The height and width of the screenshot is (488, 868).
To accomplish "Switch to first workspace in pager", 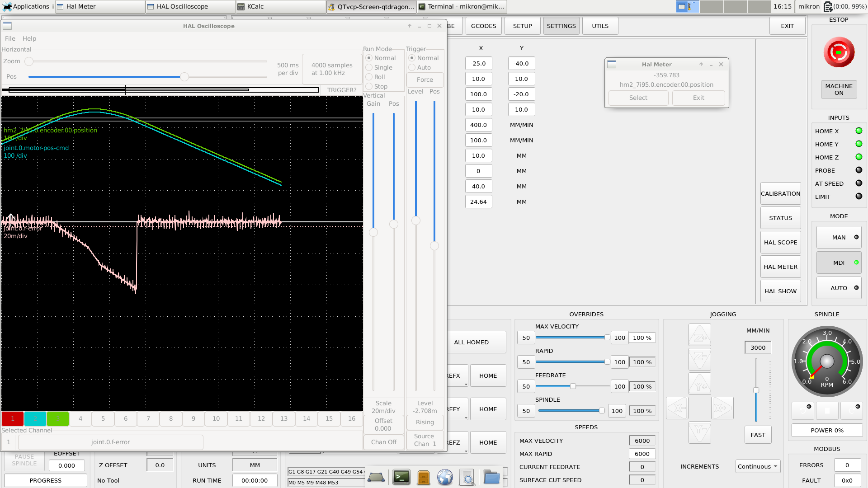I will click(687, 7).
